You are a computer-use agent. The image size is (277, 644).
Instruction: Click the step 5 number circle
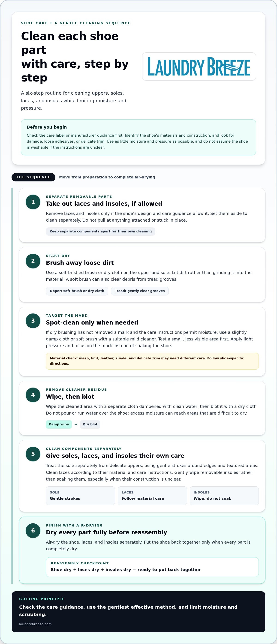33,454
